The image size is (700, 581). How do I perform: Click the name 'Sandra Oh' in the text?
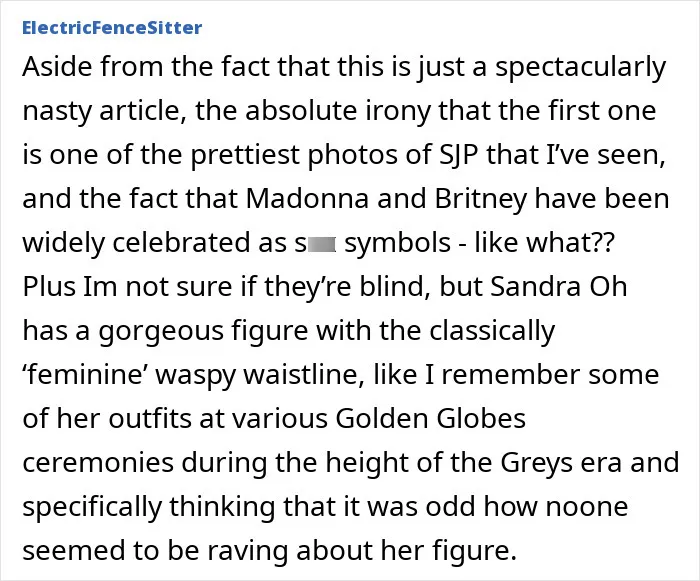coord(558,286)
